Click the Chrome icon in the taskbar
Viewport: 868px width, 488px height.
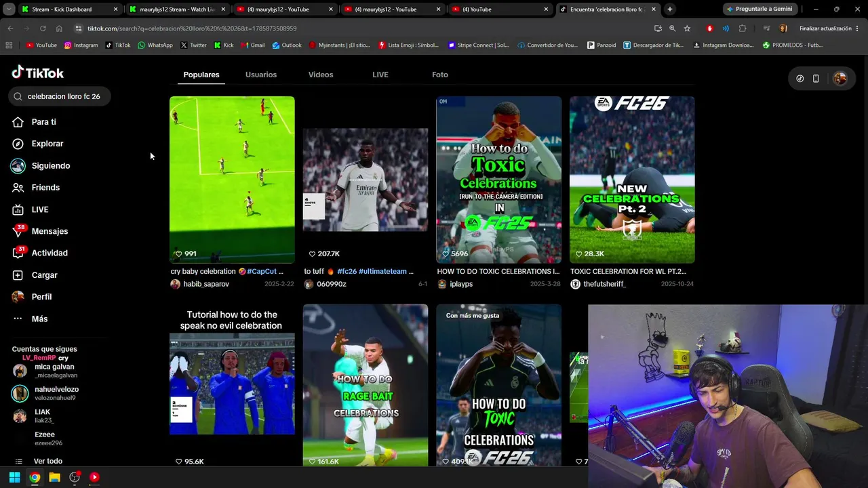35,477
